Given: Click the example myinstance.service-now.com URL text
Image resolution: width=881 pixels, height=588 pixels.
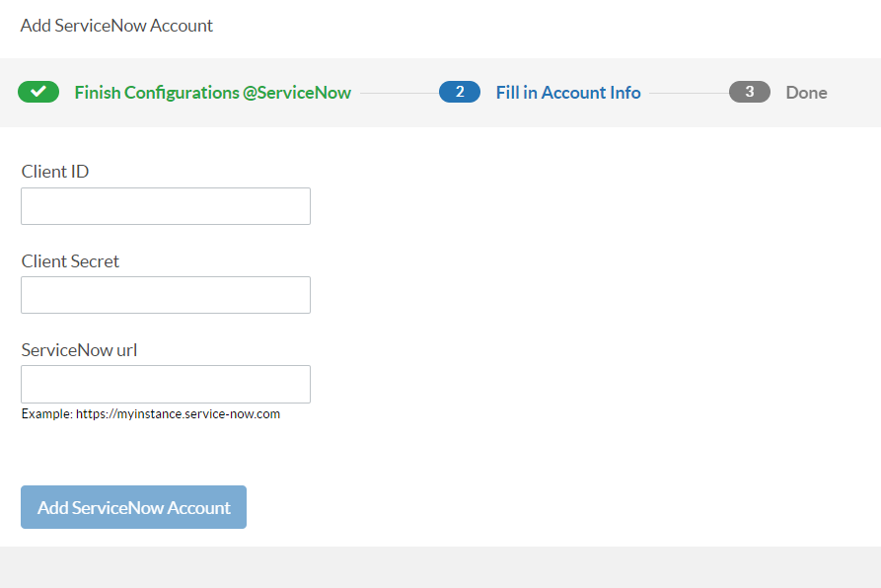Looking at the screenshot, I should (150, 413).
